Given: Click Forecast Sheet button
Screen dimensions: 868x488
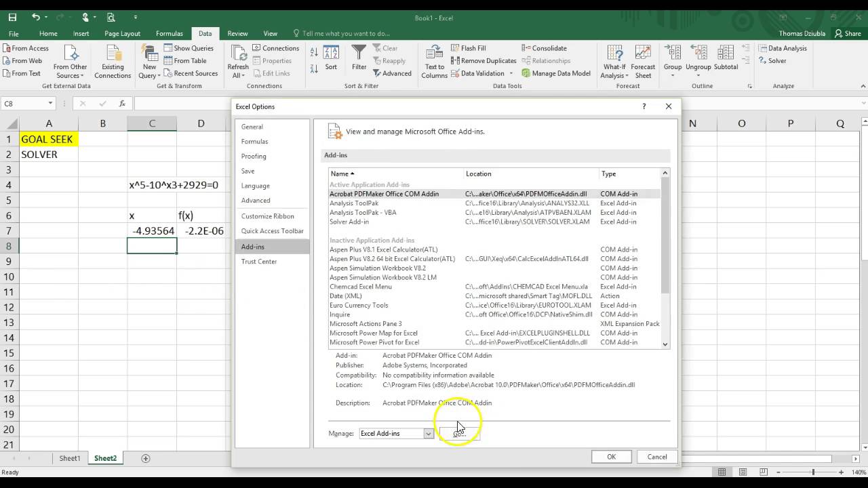Looking at the screenshot, I should tap(643, 62).
